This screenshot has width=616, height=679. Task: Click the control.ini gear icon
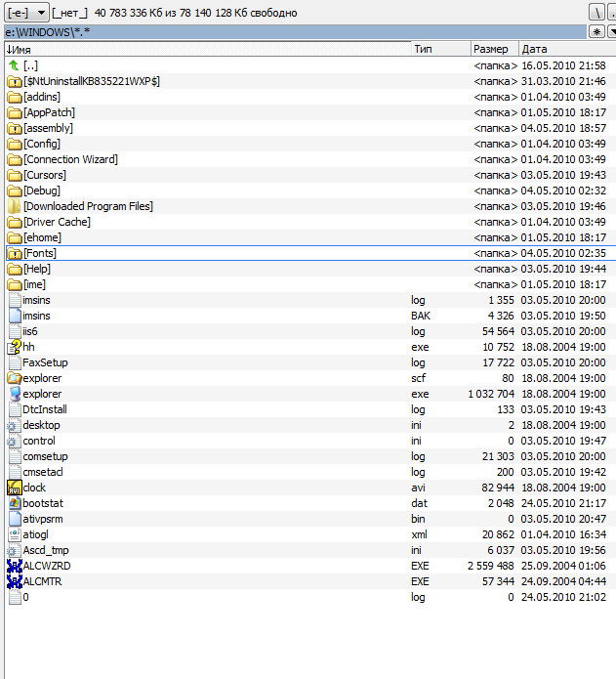pyautogui.click(x=14, y=442)
